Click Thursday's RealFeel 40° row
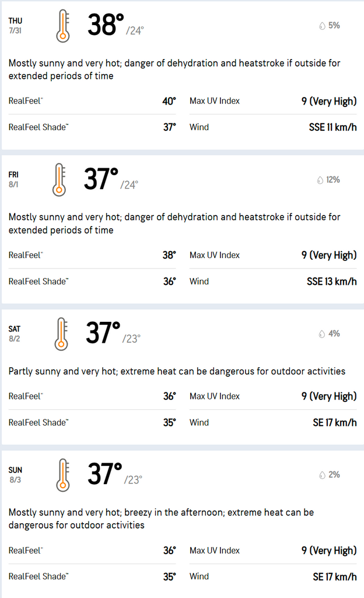This screenshot has width=364, height=598. click(x=92, y=101)
